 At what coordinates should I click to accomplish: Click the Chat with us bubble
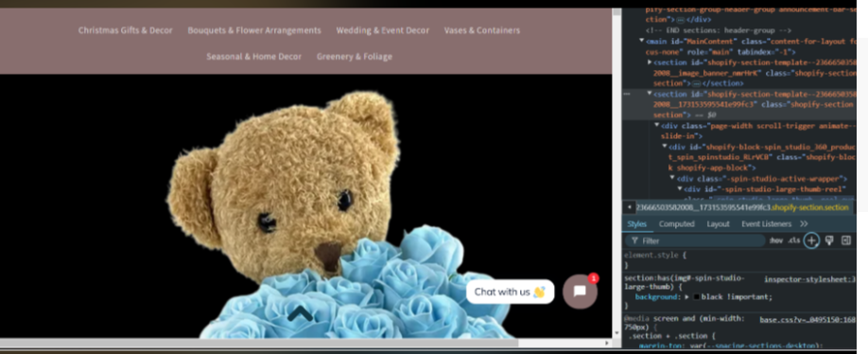pyautogui.click(x=510, y=292)
